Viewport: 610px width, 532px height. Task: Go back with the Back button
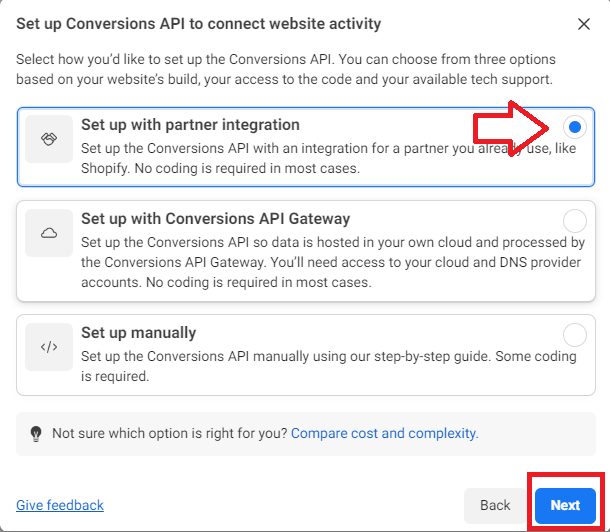494,506
